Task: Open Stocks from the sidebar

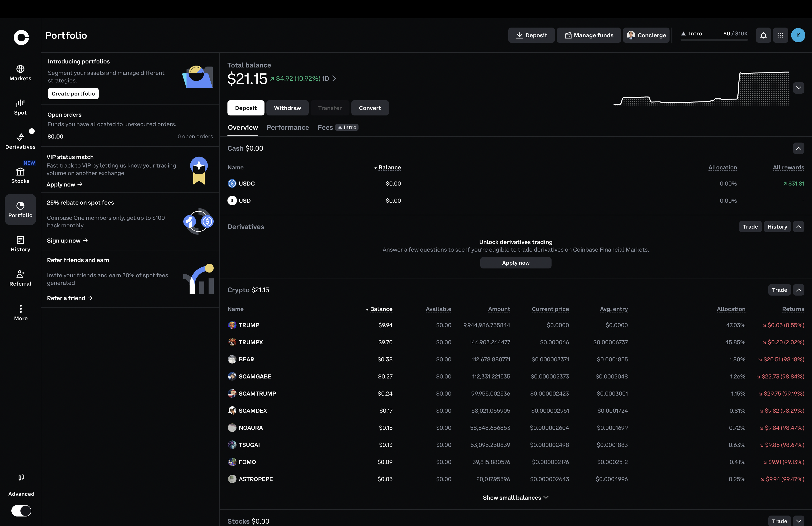Action: 20,175
